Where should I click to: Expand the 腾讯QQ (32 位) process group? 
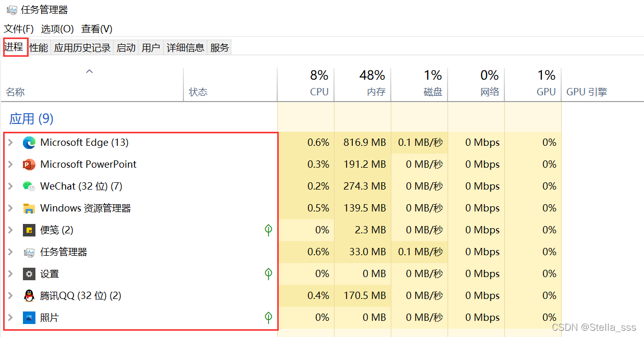(10, 296)
